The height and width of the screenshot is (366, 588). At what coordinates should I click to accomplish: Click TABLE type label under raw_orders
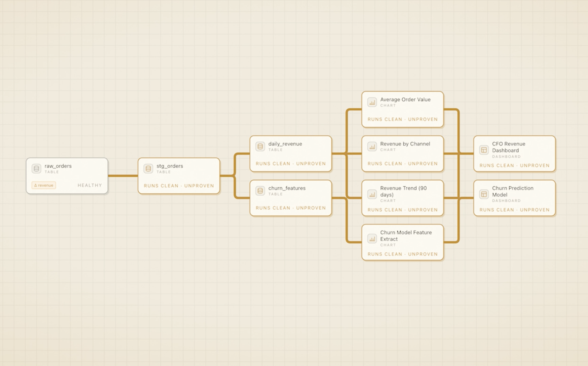tap(52, 172)
